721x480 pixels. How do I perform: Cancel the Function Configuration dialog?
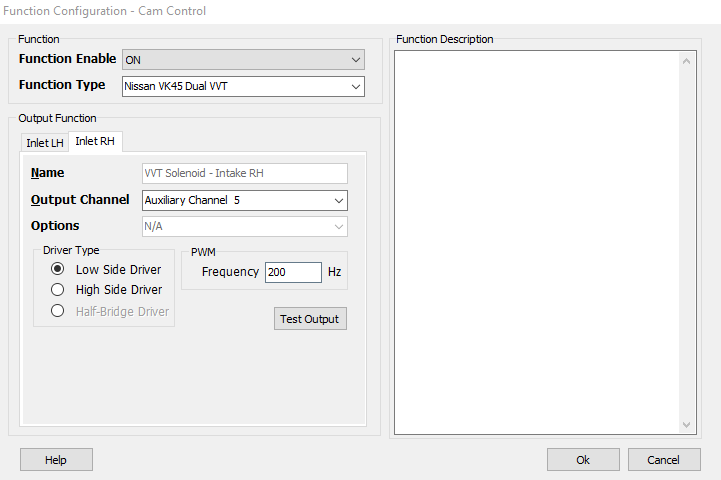[664, 459]
